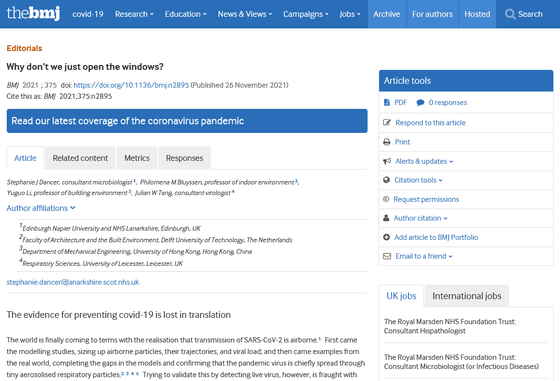Select the International jobs tab
Screen dimensions: 560x381
pos(467,296)
